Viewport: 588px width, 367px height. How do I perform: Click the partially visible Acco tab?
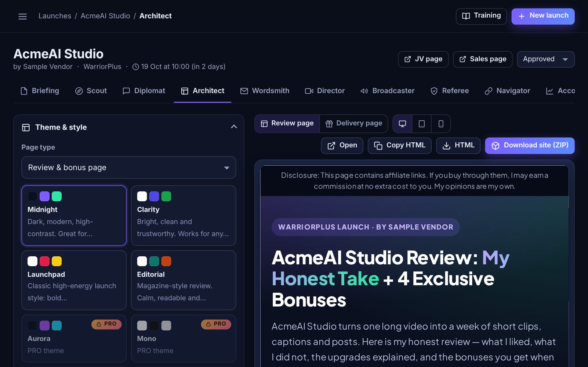560,91
